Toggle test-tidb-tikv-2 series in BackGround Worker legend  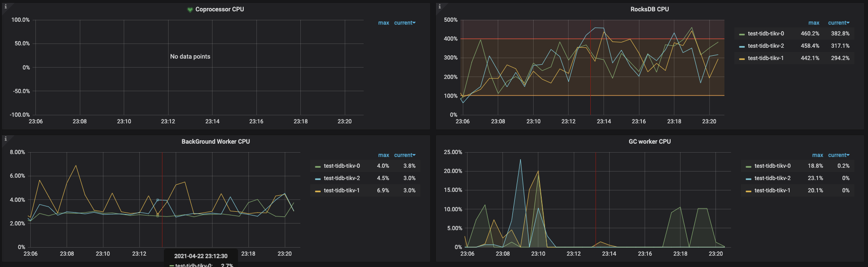[341, 178]
